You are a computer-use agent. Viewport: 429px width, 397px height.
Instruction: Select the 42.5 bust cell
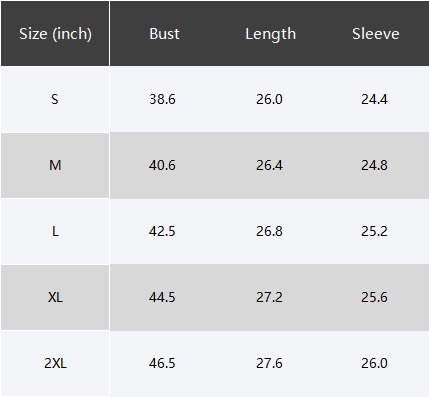[162, 231]
